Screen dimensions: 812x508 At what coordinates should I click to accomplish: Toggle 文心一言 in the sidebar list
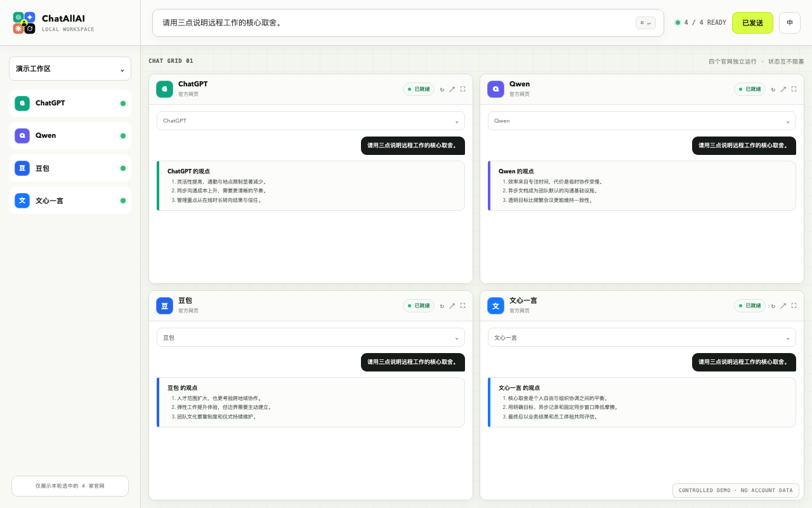(x=70, y=201)
